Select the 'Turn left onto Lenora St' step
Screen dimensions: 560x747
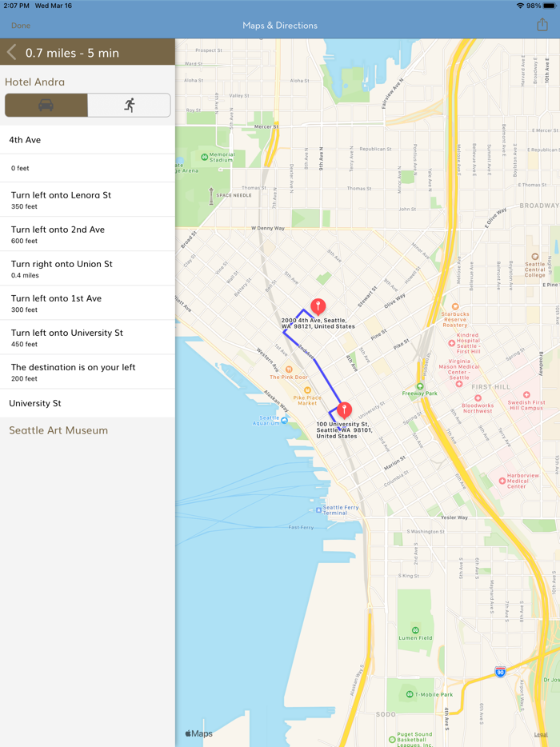pyautogui.click(x=88, y=200)
